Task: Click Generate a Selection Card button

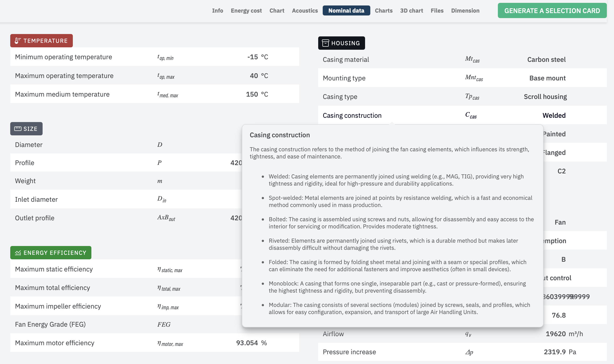Action: (x=552, y=10)
